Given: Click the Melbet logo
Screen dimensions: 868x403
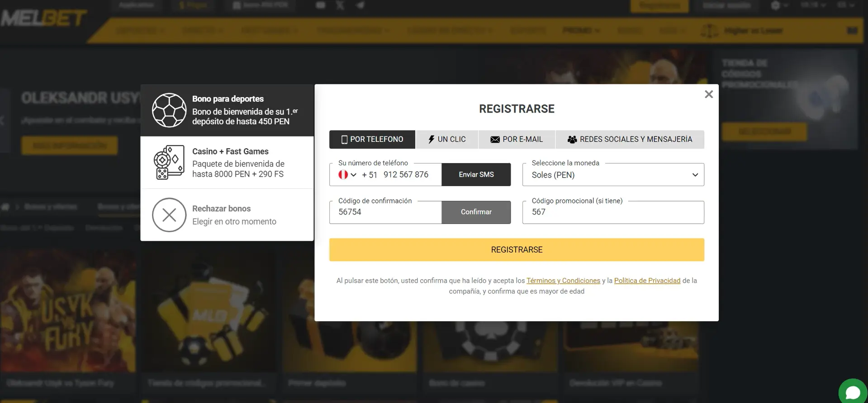Looking at the screenshot, I should point(43,18).
